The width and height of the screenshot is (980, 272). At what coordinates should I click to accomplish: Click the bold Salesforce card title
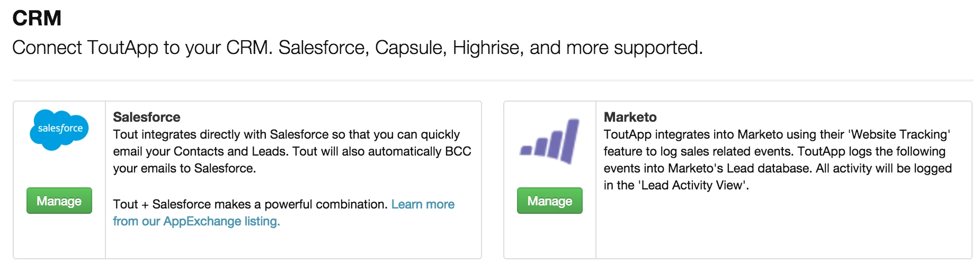[146, 117]
